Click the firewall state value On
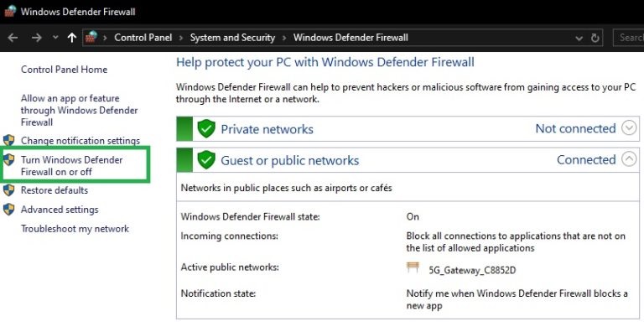 (413, 216)
